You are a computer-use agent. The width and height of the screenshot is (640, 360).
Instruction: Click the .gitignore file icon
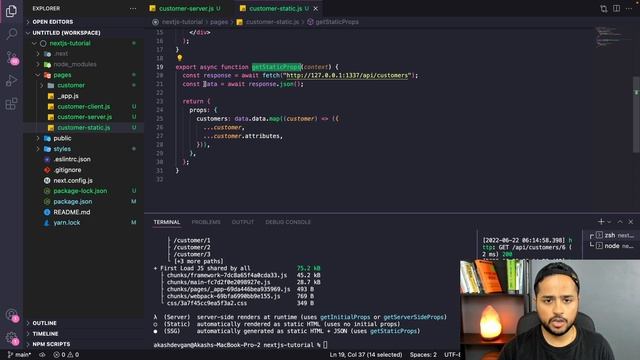(47, 170)
